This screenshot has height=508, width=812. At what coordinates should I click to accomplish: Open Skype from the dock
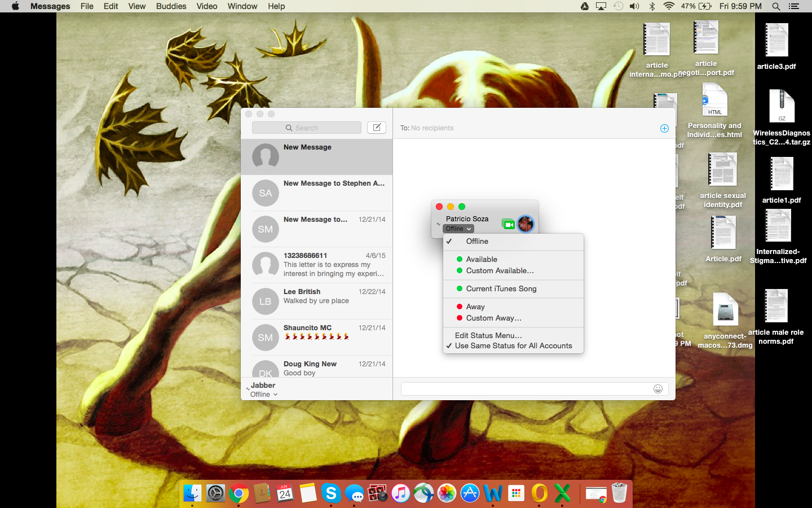pyautogui.click(x=331, y=493)
